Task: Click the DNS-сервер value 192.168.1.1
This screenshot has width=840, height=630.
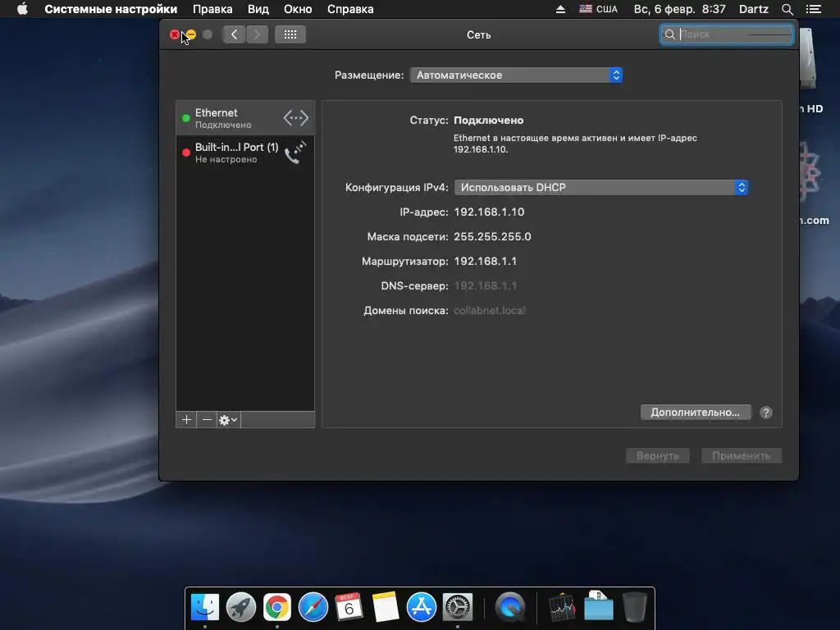Action: click(x=486, y=286)
